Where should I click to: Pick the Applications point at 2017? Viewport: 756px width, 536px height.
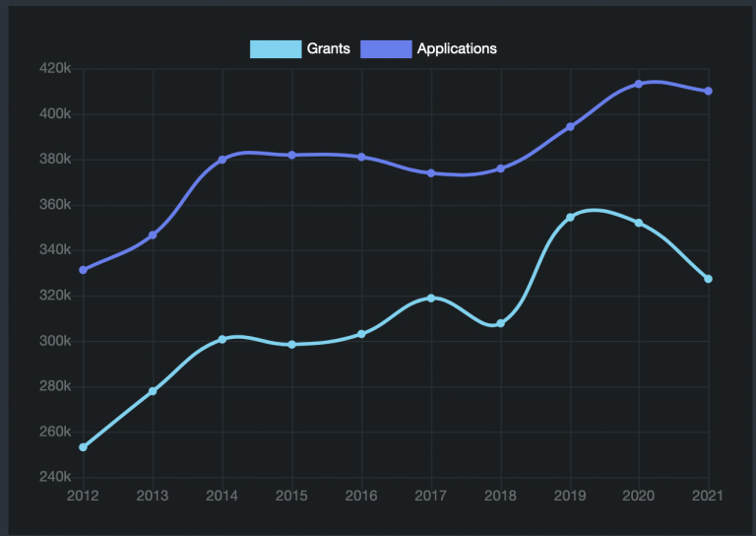[x=431, y=173]
